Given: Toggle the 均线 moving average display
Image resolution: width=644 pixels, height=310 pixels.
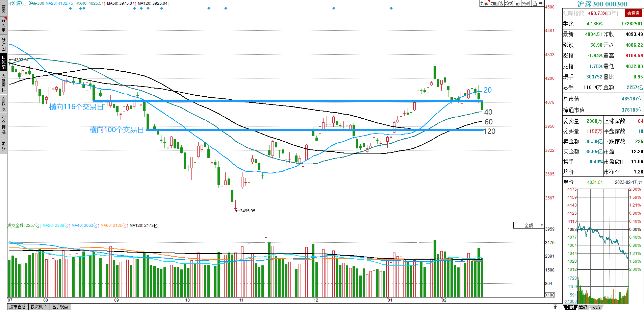Looking at the screenshot, I should (509, 3).
